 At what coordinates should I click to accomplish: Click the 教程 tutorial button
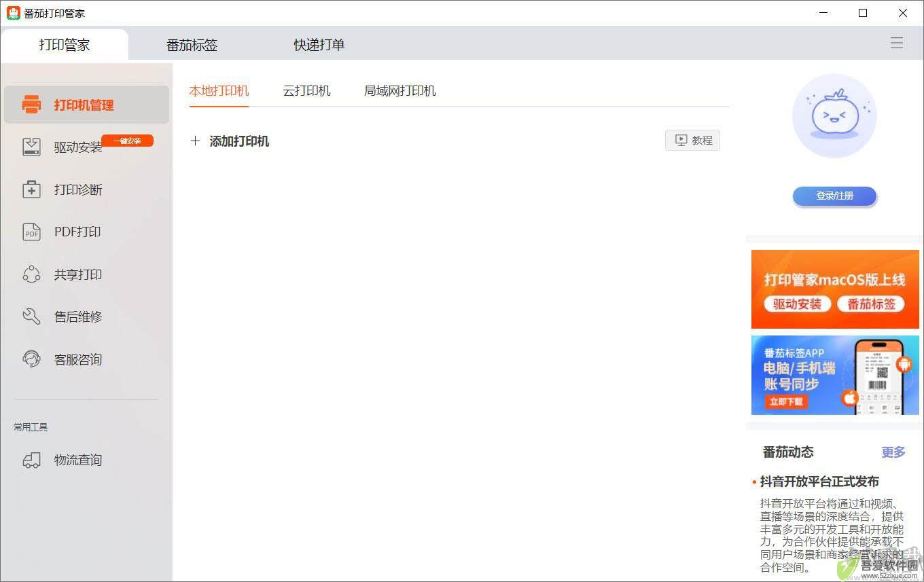[x=692, y=140]
